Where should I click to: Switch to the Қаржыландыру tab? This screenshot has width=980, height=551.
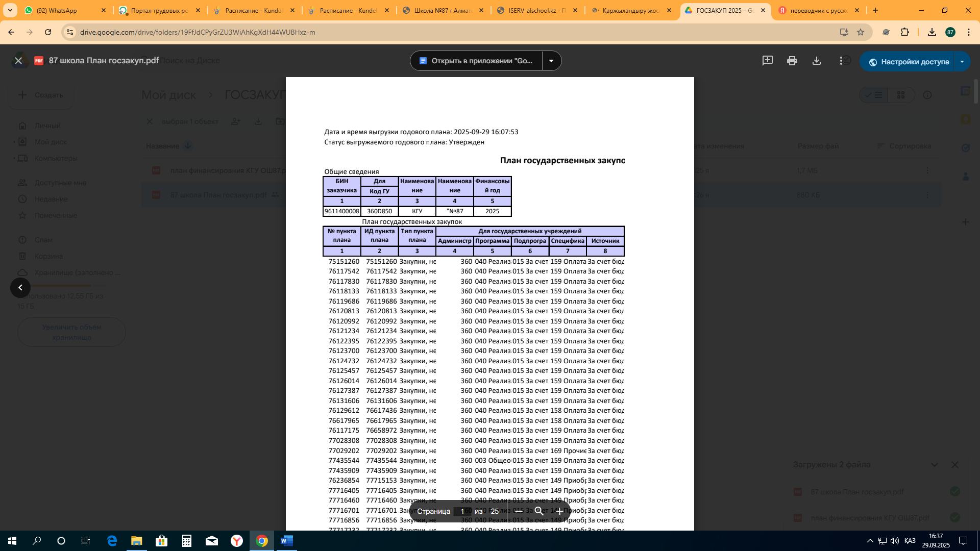(631, 10)
